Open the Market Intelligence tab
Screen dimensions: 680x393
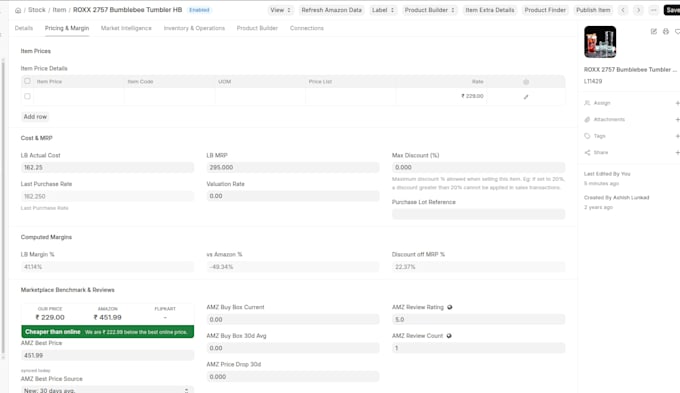(x=126, y=28)
